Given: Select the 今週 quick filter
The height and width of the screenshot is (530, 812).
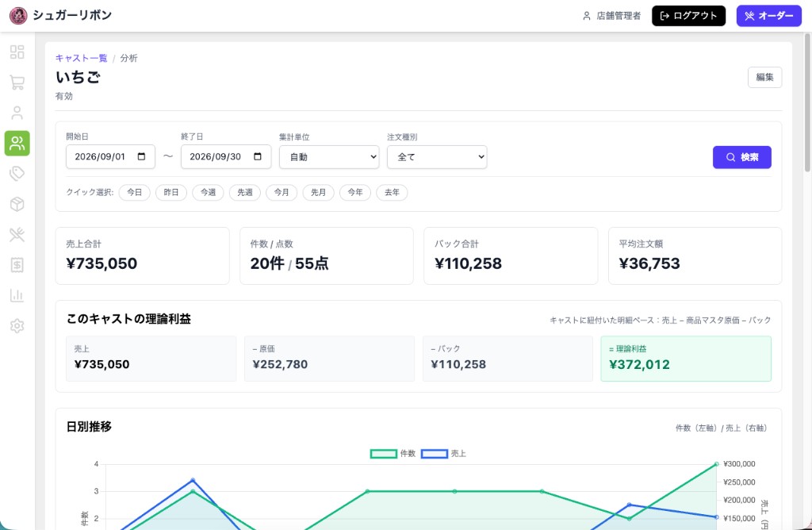Looking at the screenshot, I should tap(209, 192).
